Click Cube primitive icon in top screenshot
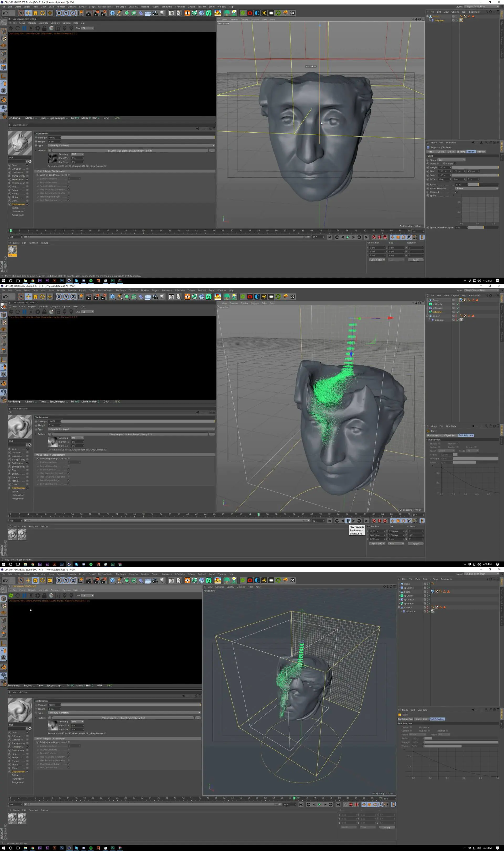The image size is (504, 851). click(112, 13)
